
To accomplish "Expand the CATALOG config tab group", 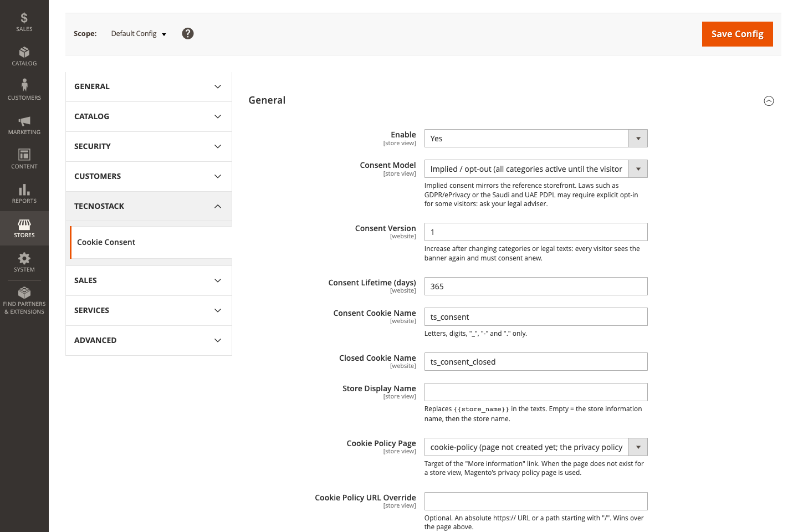I will point(149,116).
